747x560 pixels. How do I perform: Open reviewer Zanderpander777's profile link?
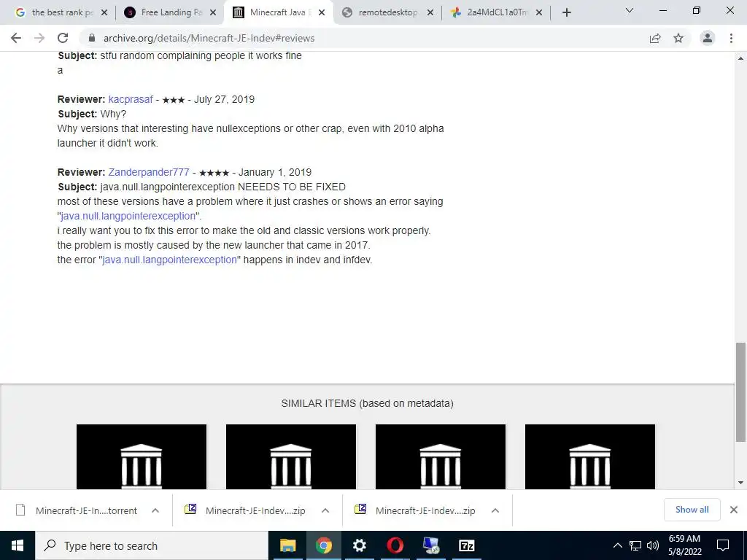(149, 172)
